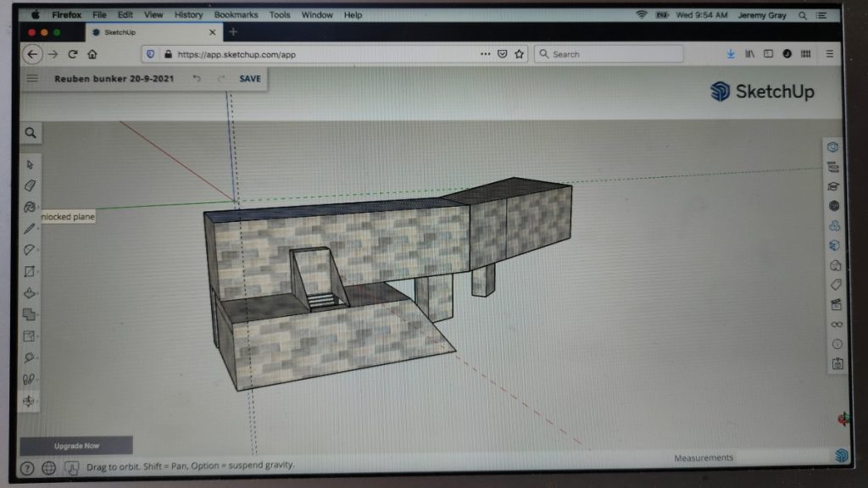Open the Outliner panel icon
The image size is (868, 488).
[833, 167]
